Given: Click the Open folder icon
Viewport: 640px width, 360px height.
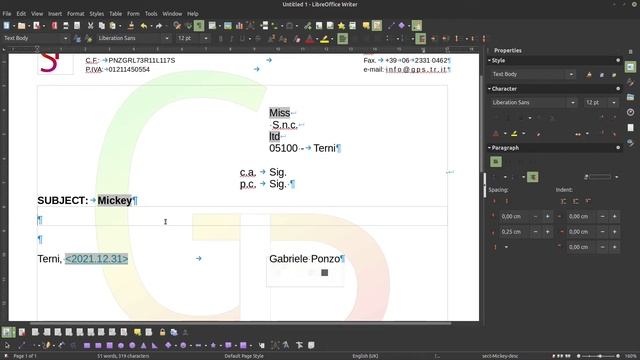Looking at the screenshot, I should click(x=21, y=26).
